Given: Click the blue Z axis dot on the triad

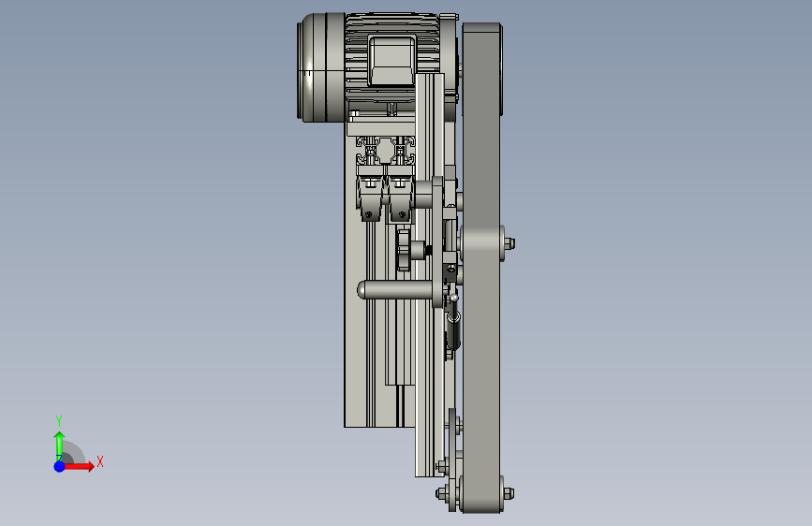Looking at the screenshot, I should (59, 466).
